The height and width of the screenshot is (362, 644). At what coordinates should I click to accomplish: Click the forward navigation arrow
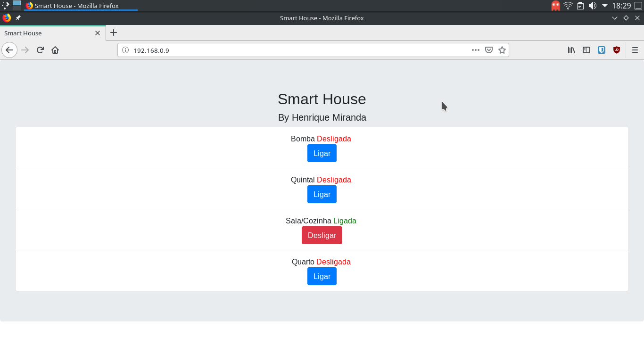coord(25,50)
